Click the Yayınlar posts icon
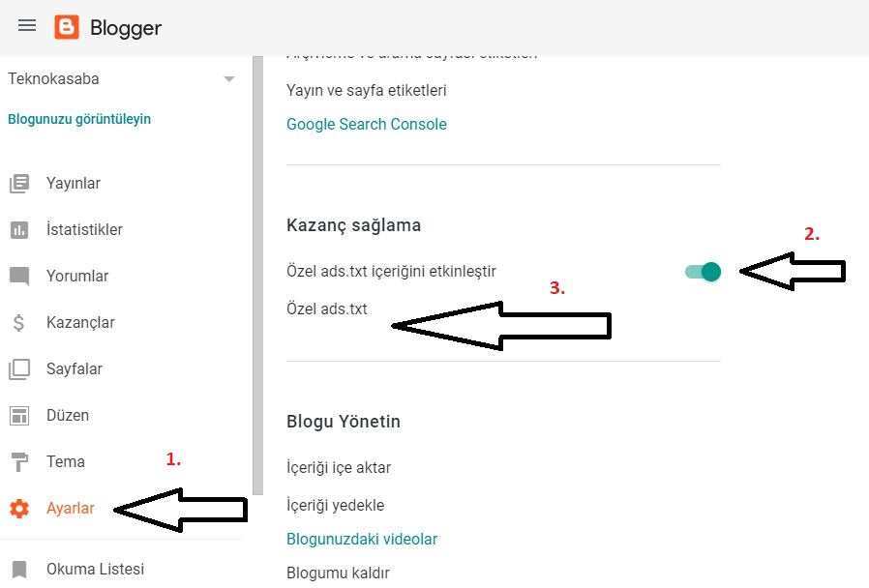Image resolution: width=869 pixels, height=588 pixels. (x=19, y=184)
